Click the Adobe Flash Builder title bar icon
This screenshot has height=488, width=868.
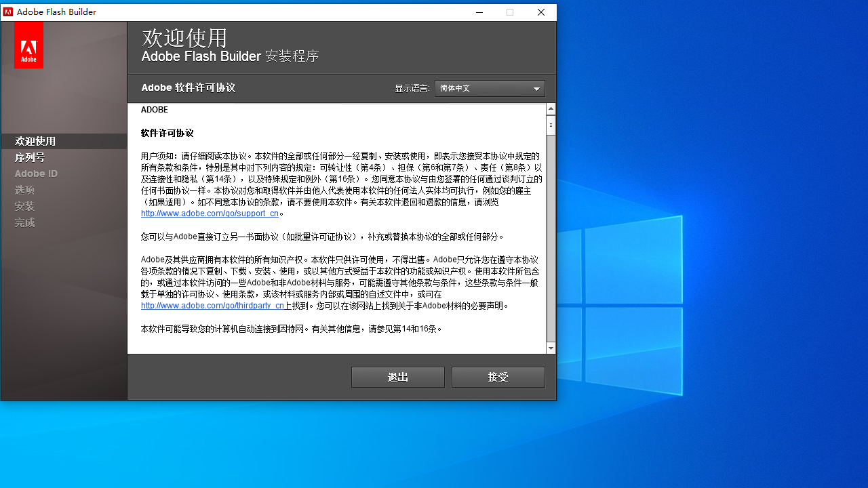9,12
